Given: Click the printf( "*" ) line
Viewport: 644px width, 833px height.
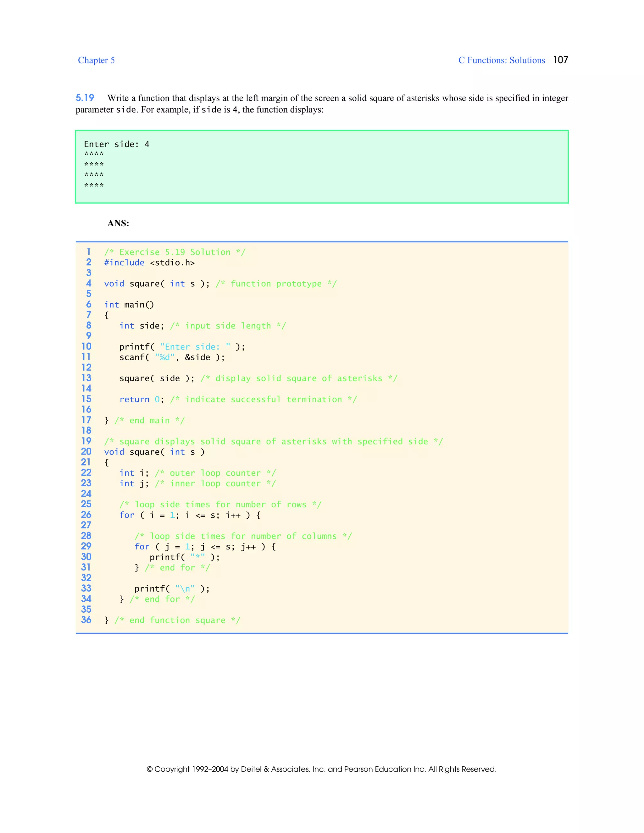Looking at the screenshot, I should (x=185, y=557).
